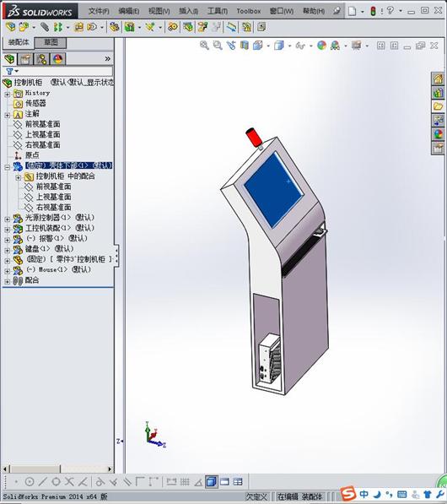Viewport: 447px width, 504px height.
Task: Expand the 工控机装配<1> component node
Action: click(7, 230)
